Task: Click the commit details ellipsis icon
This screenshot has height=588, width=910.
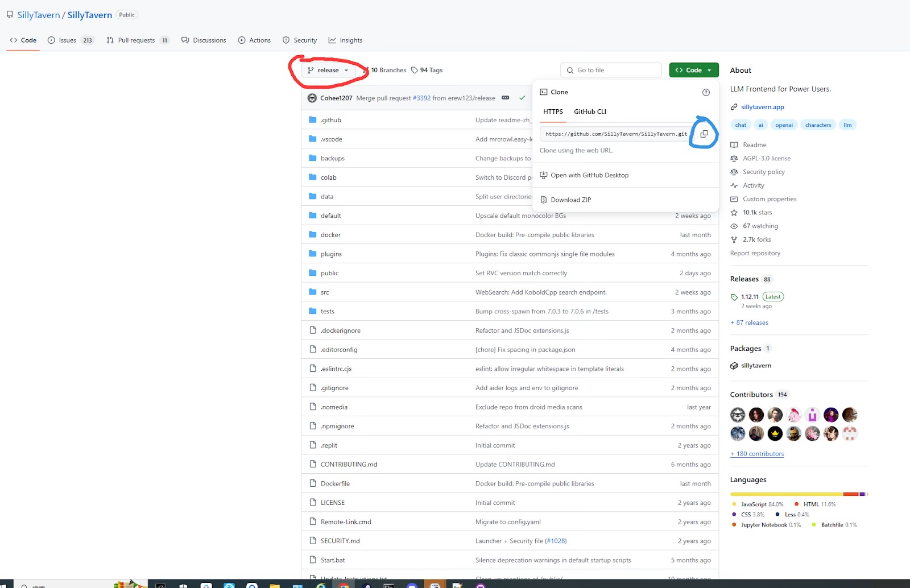Action: tap(505, 98)
